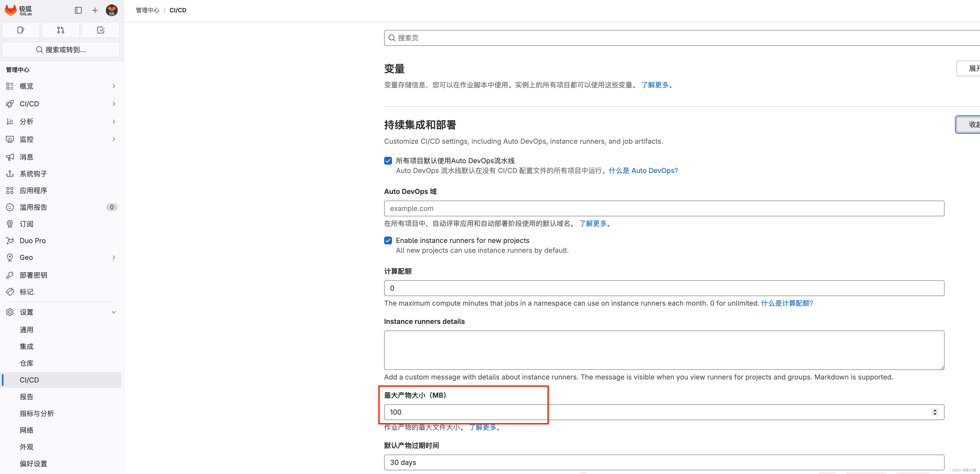Image resolution: width=980 pixels, height=474 pixels.
Task: Open the to-do list icon
Action: click(x=101, y=30)
